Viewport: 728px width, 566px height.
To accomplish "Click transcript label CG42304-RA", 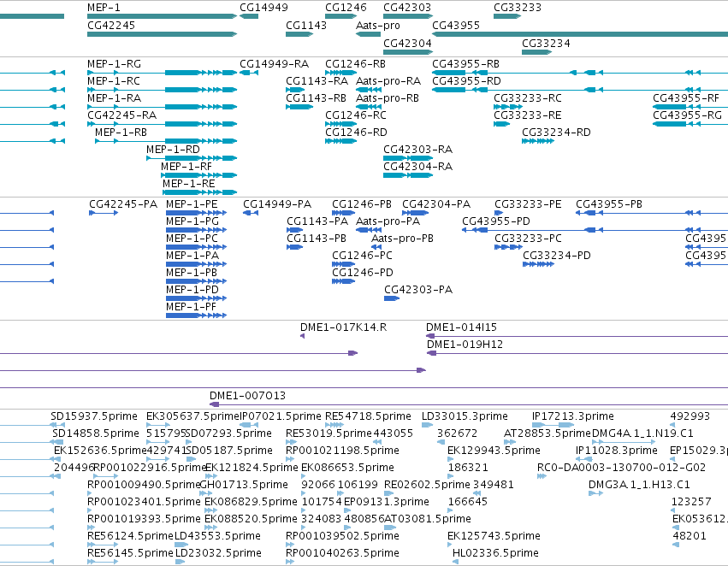I will click(x=417, y=167).
